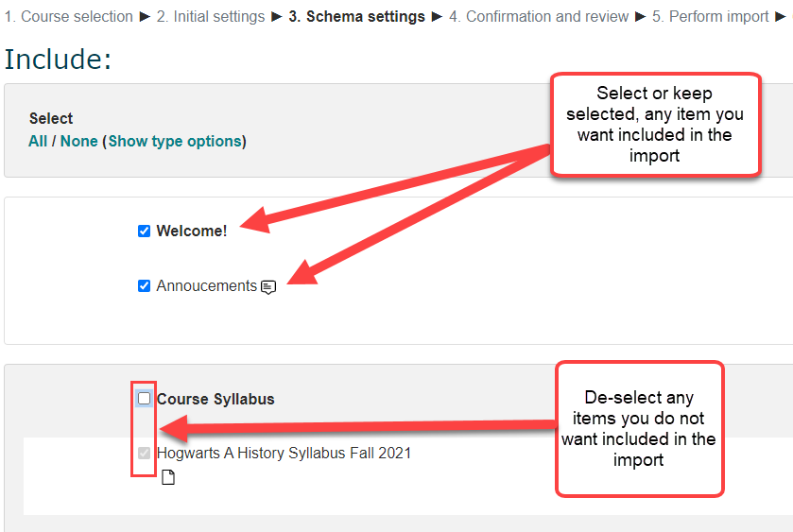
Task: Select All items link
Action: click(38, 142)
